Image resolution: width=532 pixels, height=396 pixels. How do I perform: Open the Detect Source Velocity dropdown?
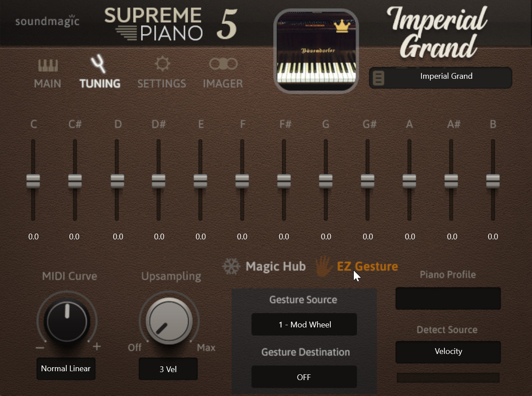(x=448, y=352)
